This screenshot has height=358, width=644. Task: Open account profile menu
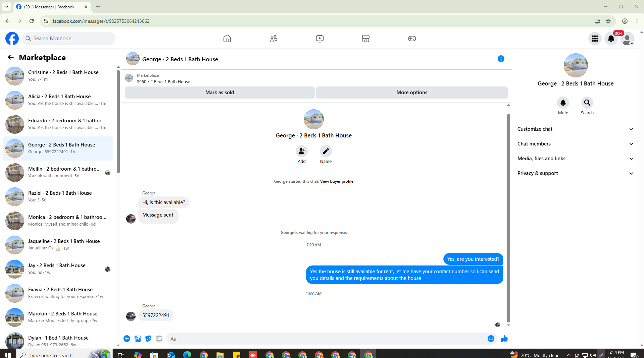[627, 39]
